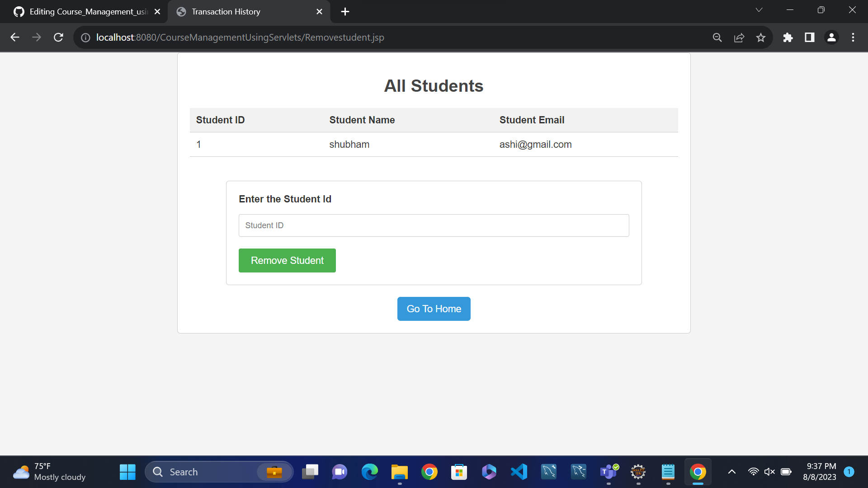Reload the Removestudent.jsp page
The image size is (868, 488).
pyautogui.click(x=58, y=38)
